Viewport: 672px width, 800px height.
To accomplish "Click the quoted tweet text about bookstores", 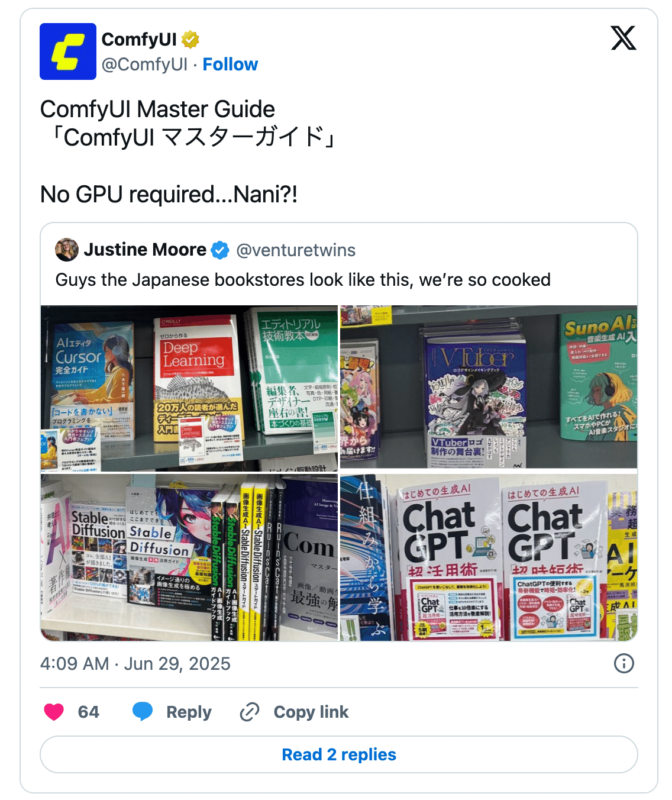I will pyautogui.click(x=303, y=280).
